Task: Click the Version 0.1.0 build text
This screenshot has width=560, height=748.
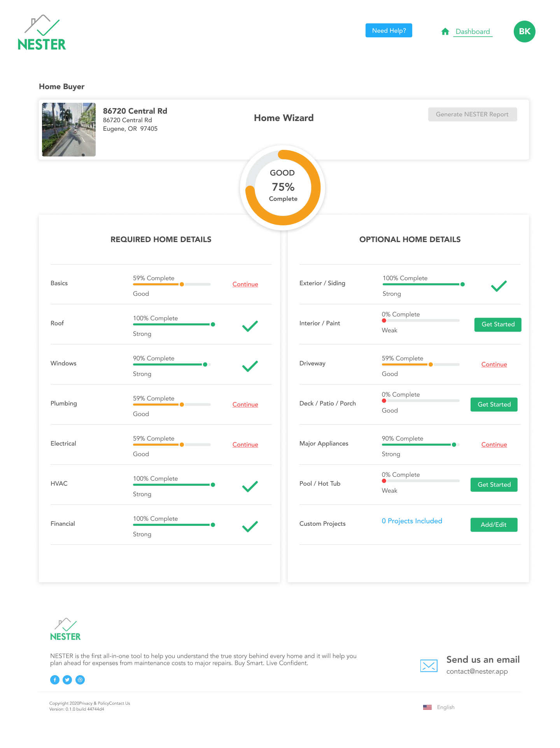Action: 77,709
